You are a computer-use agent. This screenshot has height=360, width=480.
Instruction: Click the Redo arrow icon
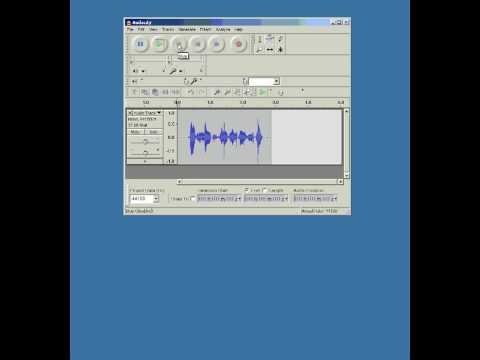click(201, 92)
